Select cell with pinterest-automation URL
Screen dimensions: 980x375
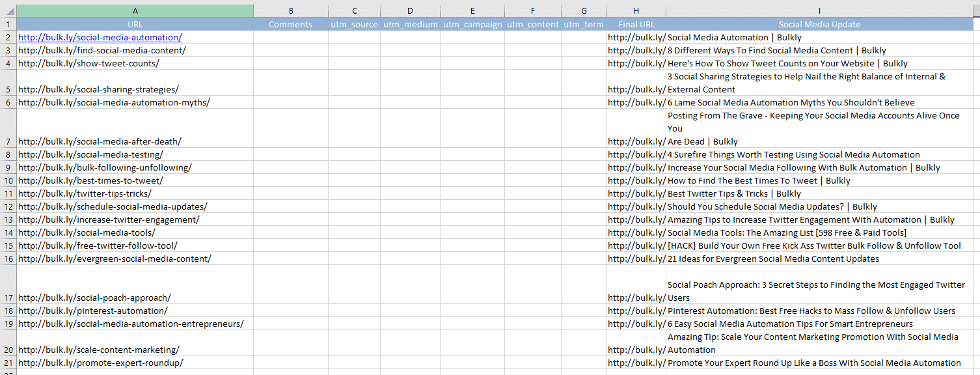135,311
